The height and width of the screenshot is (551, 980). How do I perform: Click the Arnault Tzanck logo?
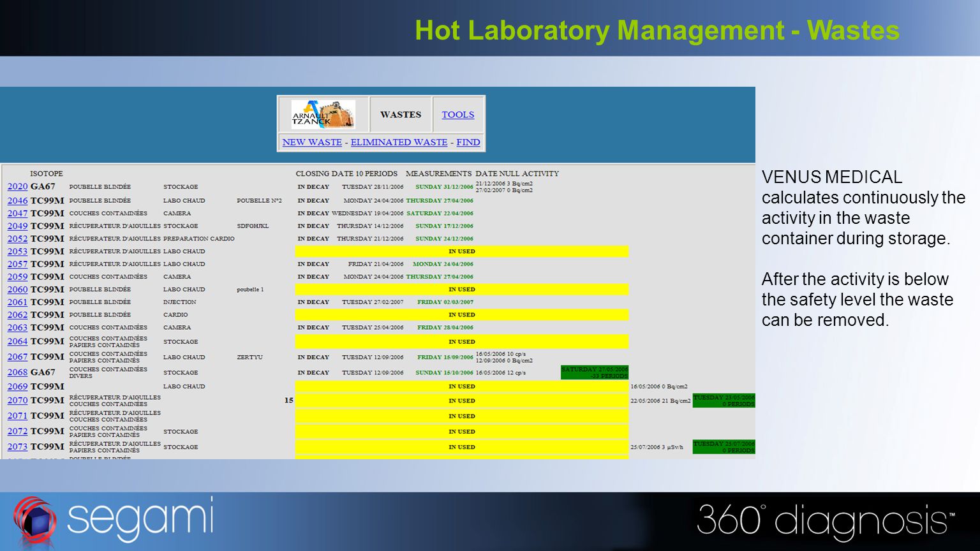click(x=323, y=114)
